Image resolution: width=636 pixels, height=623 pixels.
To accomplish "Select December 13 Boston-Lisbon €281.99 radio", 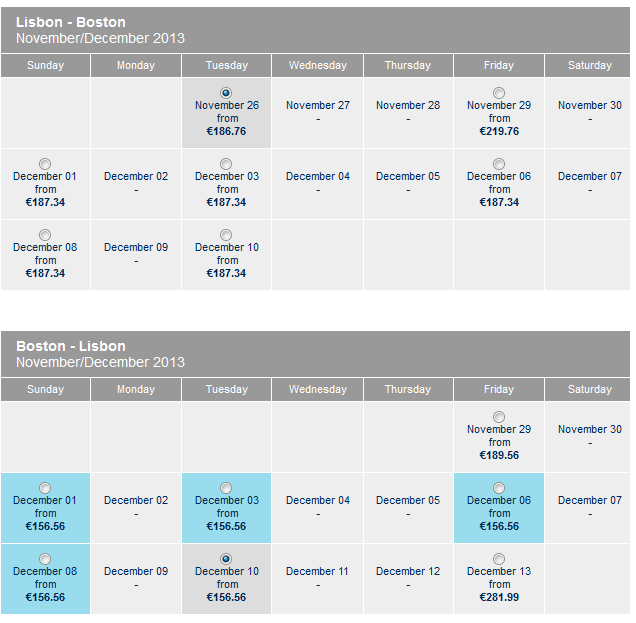I will click(x=498, y=559).
